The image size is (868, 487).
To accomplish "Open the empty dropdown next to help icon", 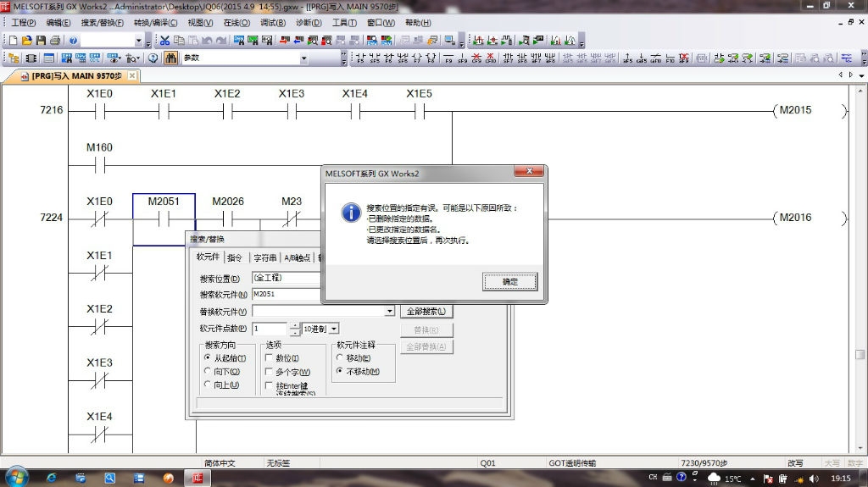I will (x=138, y=41).
